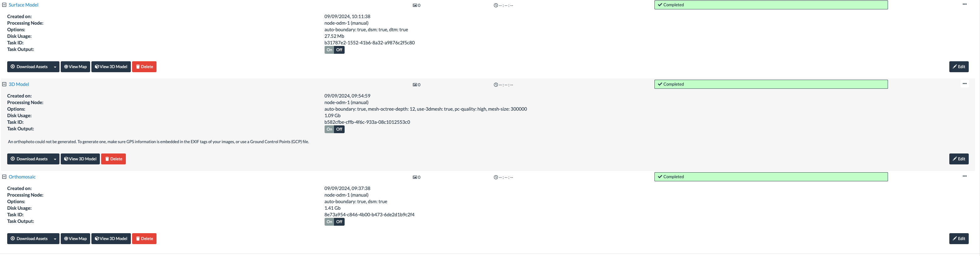Screen dimensions: 980x256
Task: Turn 3D Model task output Off
Action: point(339,129)
